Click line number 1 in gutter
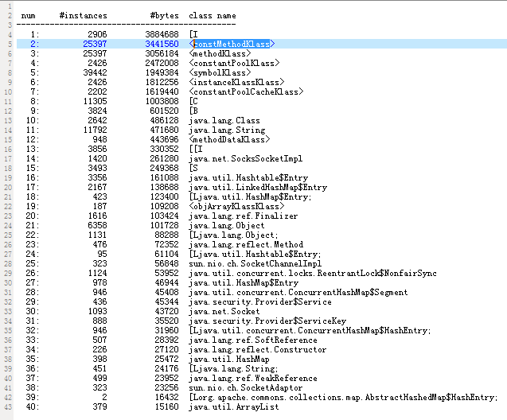Image resolution: width=507 pixels, height=420 pixels. click(6, 6)
